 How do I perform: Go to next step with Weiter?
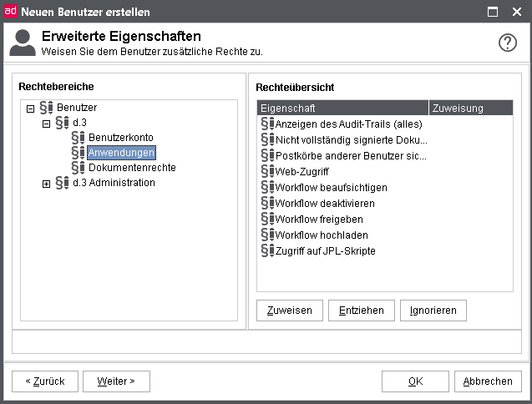coord(116,381)
